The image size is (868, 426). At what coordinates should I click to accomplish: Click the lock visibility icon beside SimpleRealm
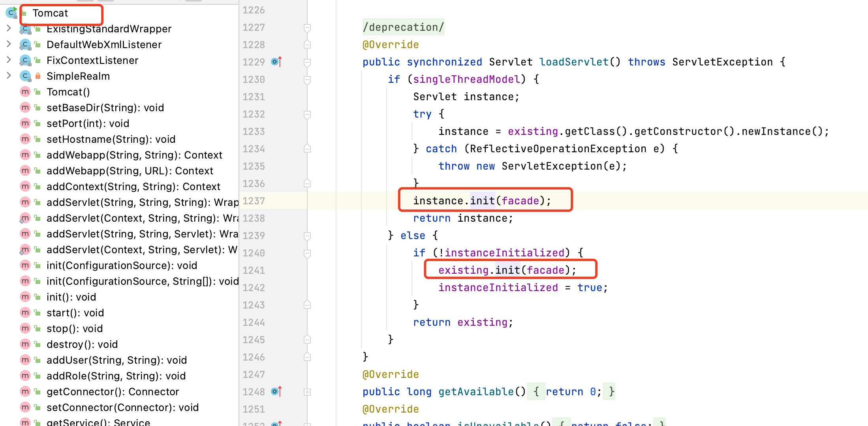(38, 76)
